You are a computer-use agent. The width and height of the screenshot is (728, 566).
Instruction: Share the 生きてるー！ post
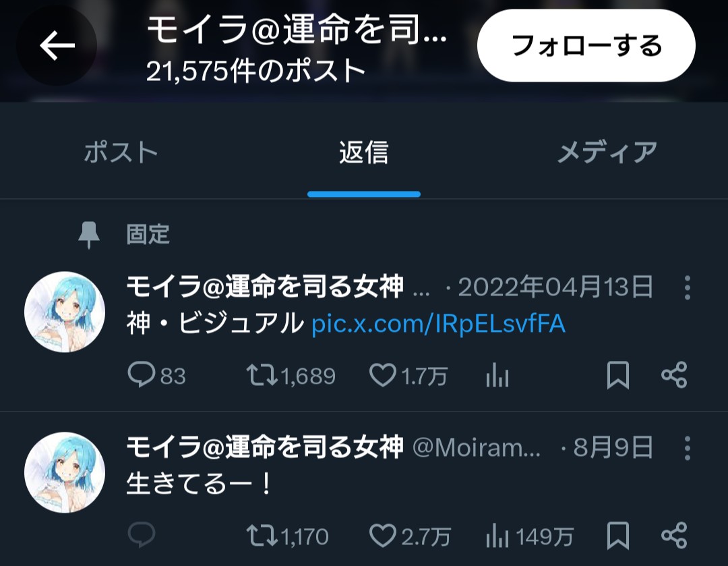(x=674, y=535)
